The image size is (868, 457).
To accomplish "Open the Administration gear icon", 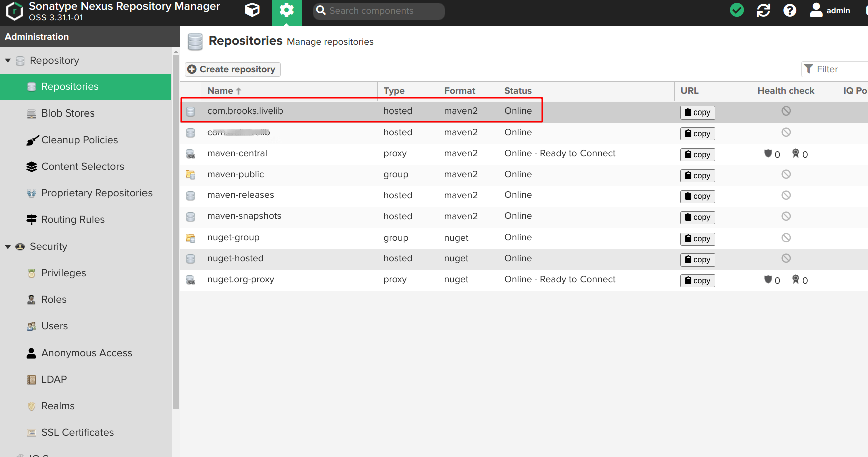I will (286, 10).
